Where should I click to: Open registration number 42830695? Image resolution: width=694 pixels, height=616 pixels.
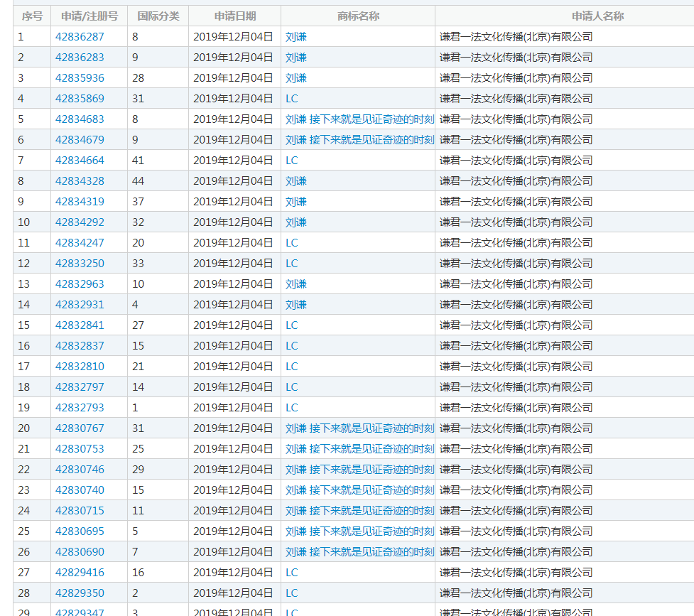(x=80, y=531)
